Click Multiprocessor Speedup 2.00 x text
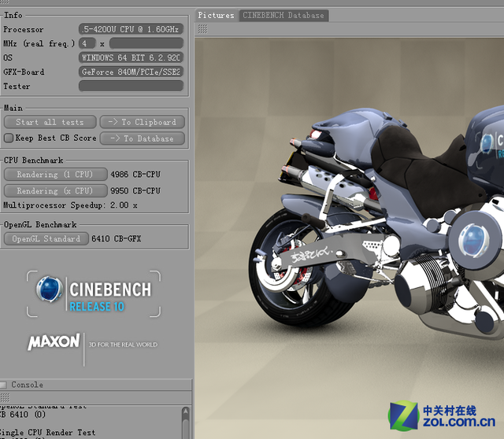Viewport: 504px width, 439px height. 70,205
